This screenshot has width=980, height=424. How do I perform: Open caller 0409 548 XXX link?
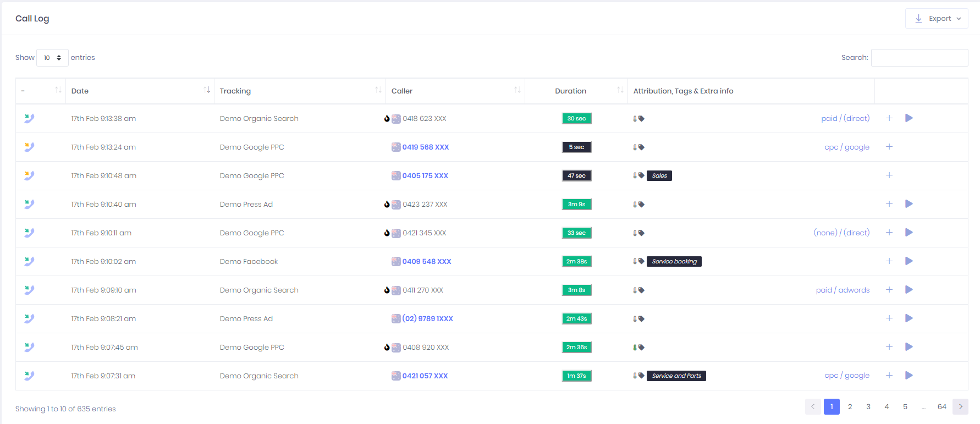tap(427, 261)
